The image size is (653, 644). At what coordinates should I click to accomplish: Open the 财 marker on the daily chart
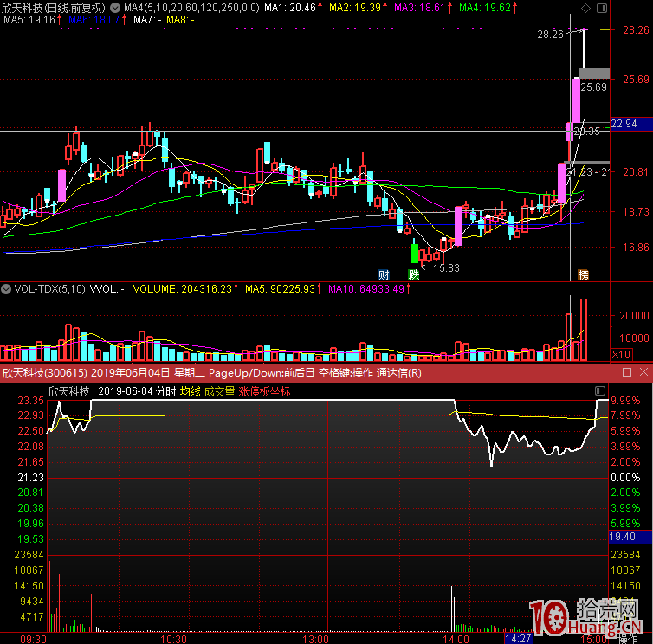[384, 274]
